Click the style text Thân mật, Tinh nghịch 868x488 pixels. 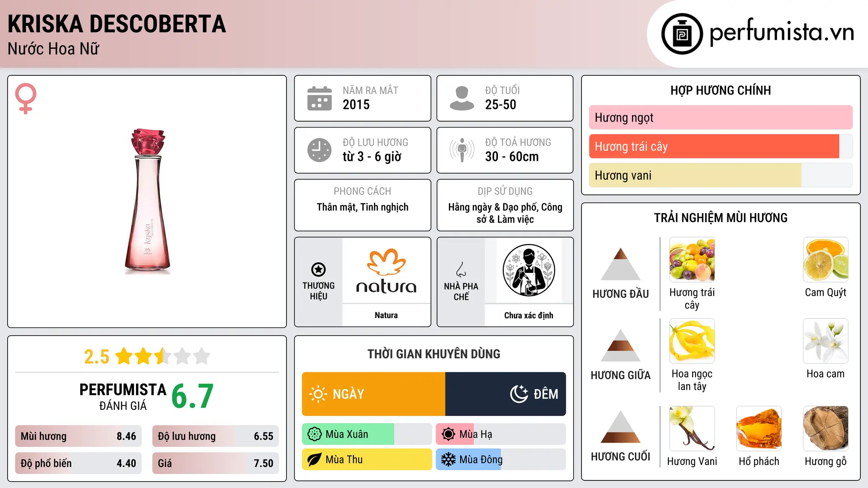362,207
